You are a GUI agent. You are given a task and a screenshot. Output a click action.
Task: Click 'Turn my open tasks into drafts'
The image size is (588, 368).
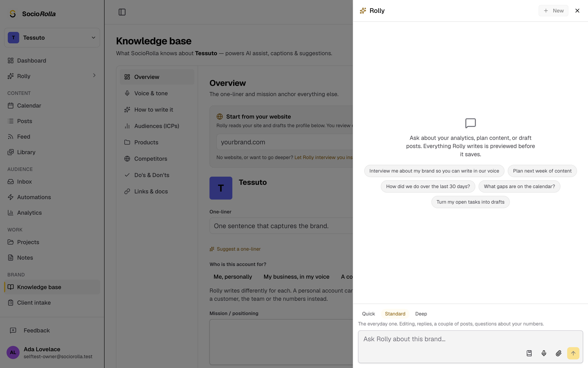click(x=470, y=202)
